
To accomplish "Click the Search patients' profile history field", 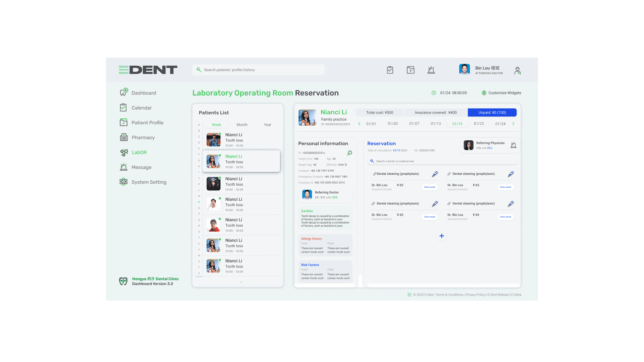I will [258, 70].
